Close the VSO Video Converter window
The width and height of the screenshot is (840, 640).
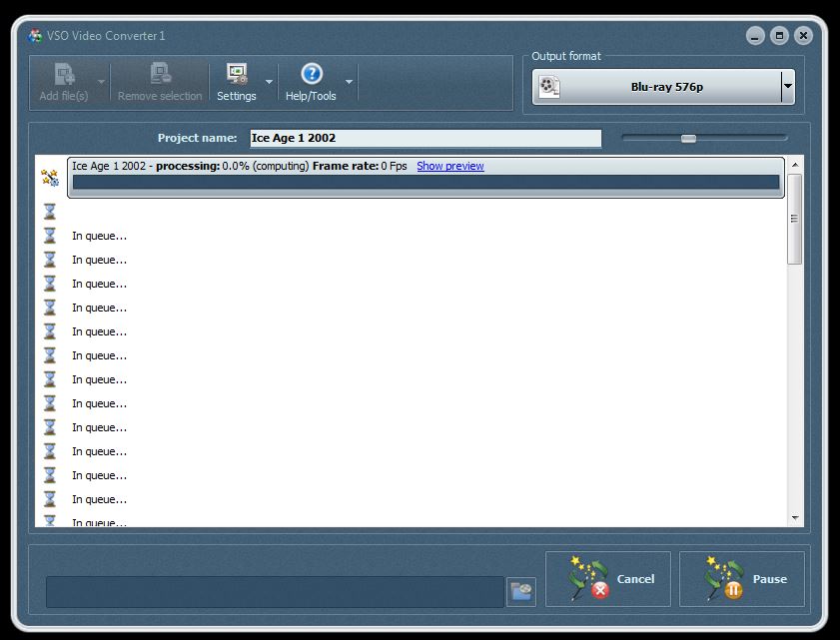[804, 36]
